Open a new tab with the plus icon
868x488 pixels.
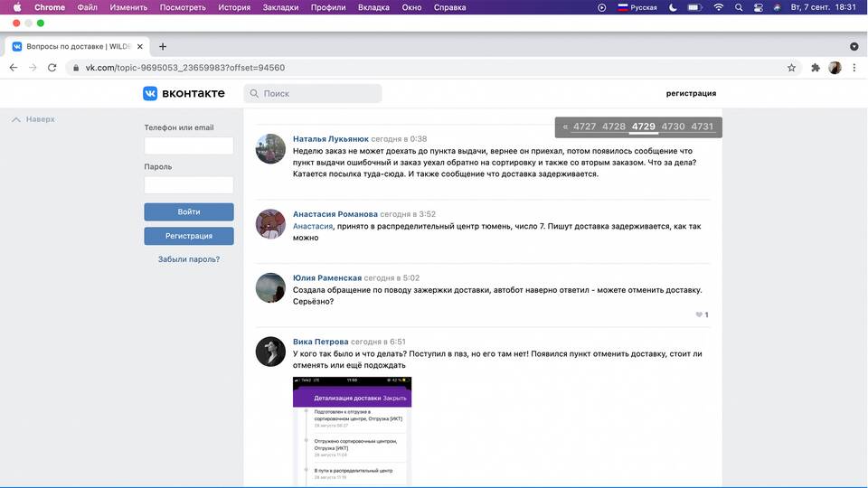pyautogui.click(x=163, y=46)
